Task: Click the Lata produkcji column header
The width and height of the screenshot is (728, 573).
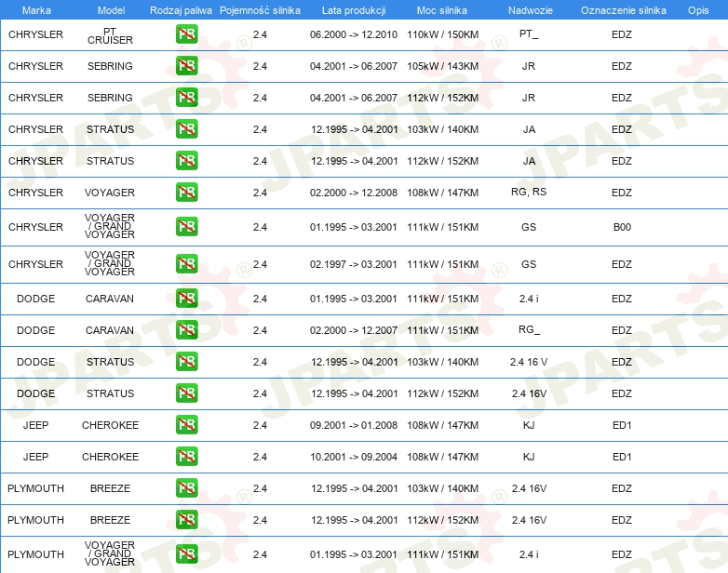Action: click(x=354, y=10)
